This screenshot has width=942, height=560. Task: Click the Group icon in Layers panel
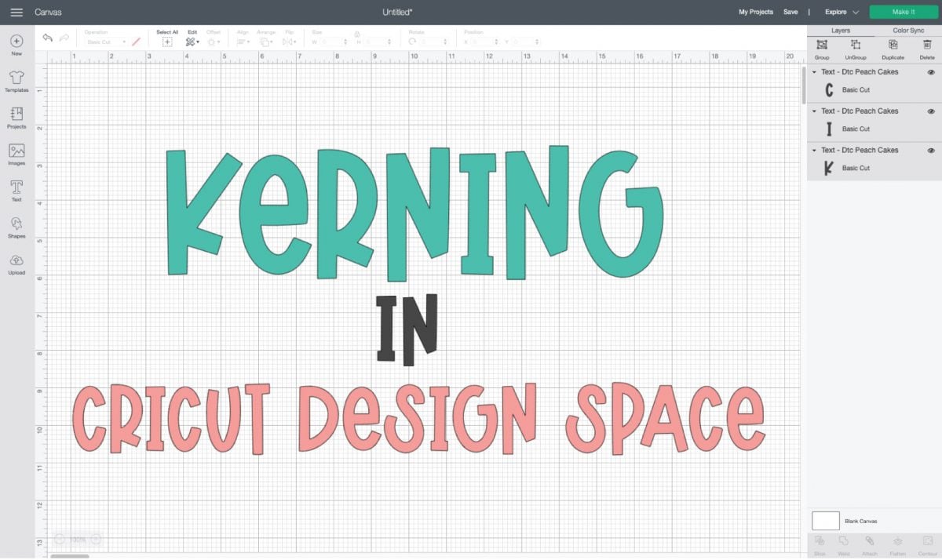(822, 45)
